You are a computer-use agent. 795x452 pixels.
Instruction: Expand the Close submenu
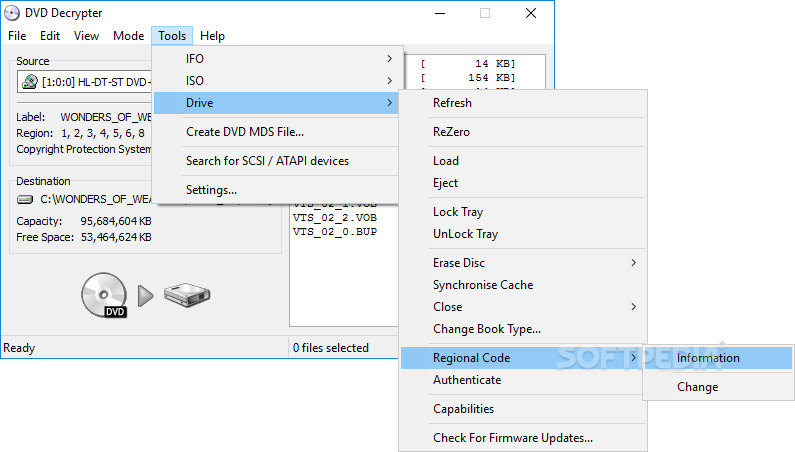coord(523,307)
